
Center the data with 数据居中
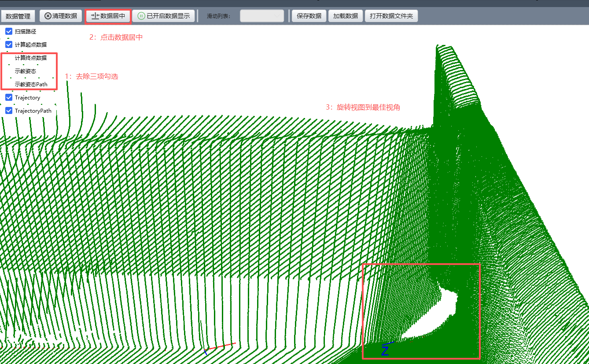point(108,16)
